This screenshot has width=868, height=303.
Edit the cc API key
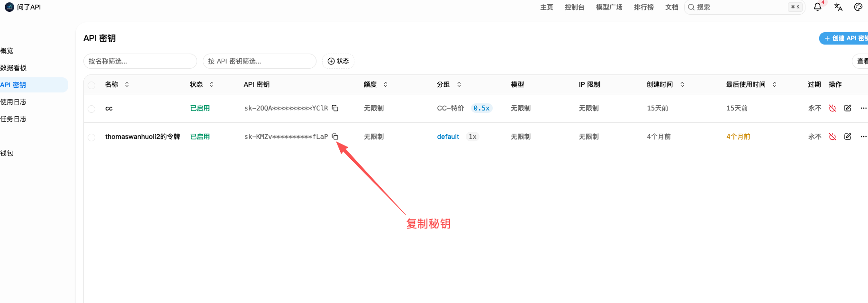pyautogui.click(x=848, y=108)
